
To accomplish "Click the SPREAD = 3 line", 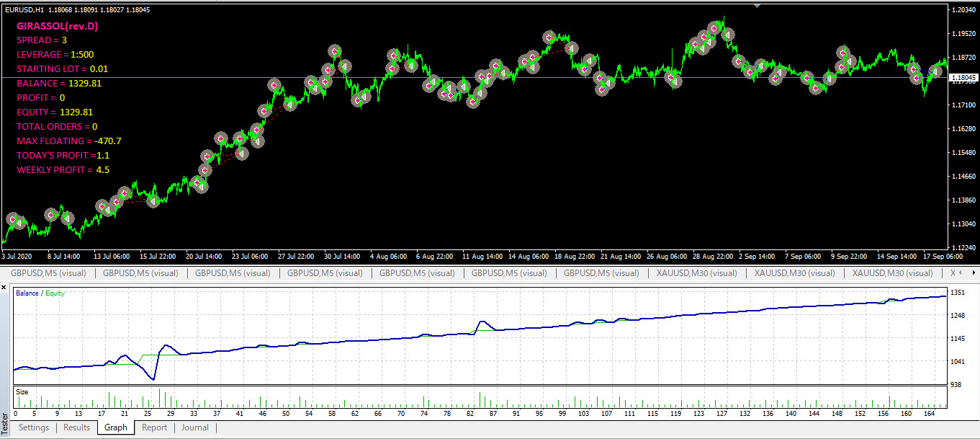I will (42, 40).
